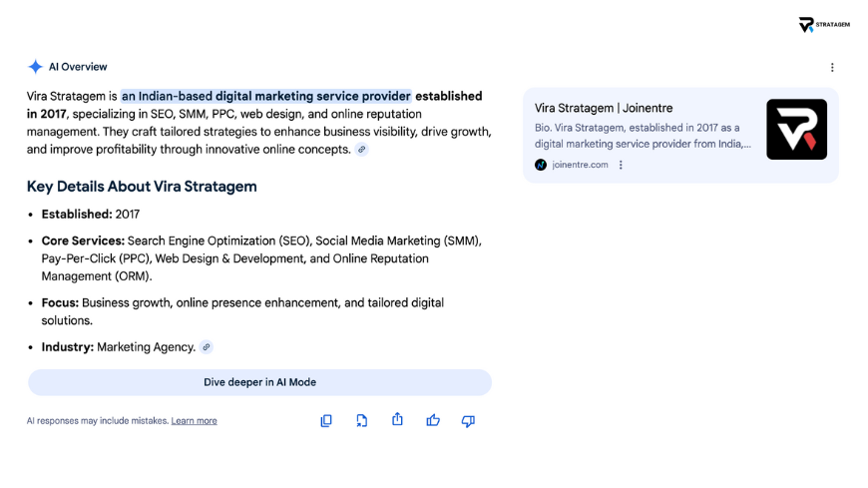Click the joinentre.com domain text
868x488 pixels.
tap(580, 165)
